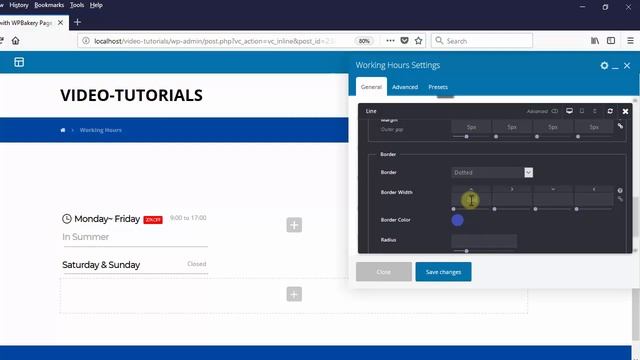The image size is (640, 360).
Task: Click the page vertical scrollbar
Action: [x=636, y=314]
